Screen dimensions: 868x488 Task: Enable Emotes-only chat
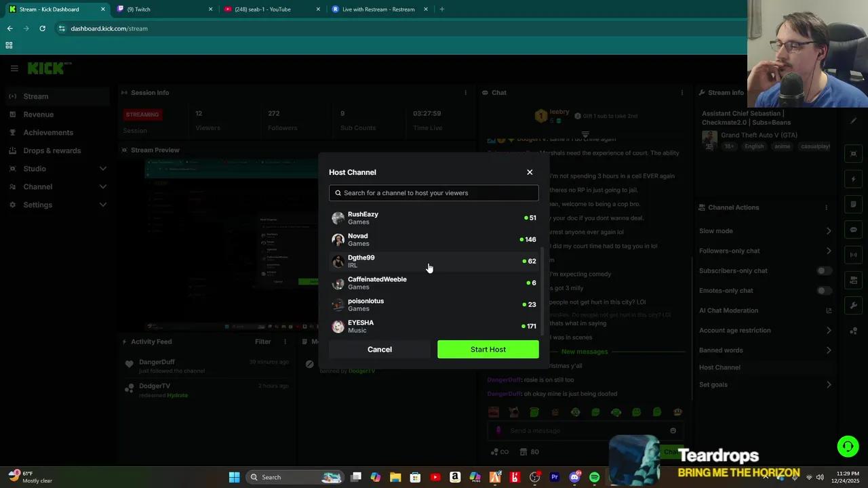[x=823, y=290]
